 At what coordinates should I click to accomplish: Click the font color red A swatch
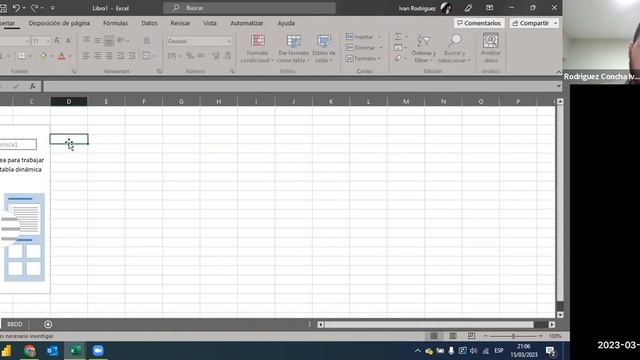click(62, 56)
